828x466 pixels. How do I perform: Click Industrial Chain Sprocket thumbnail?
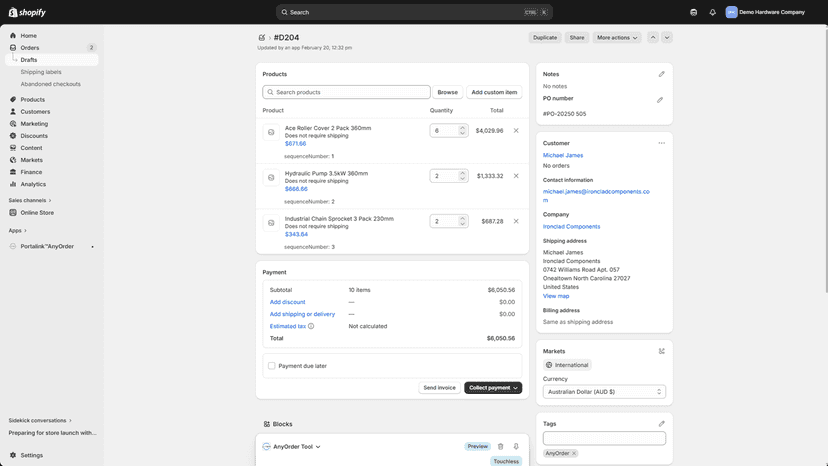pyautogui.click(x=271, y=223)
